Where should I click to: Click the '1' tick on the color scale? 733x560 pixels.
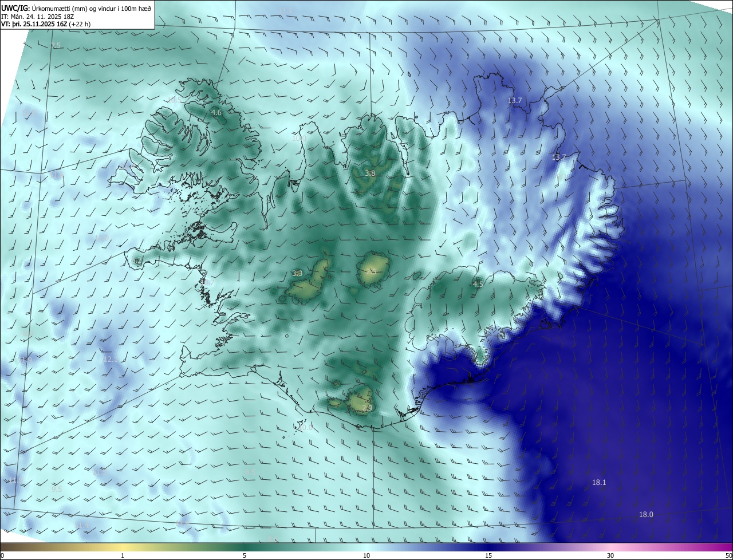(123, 555)
